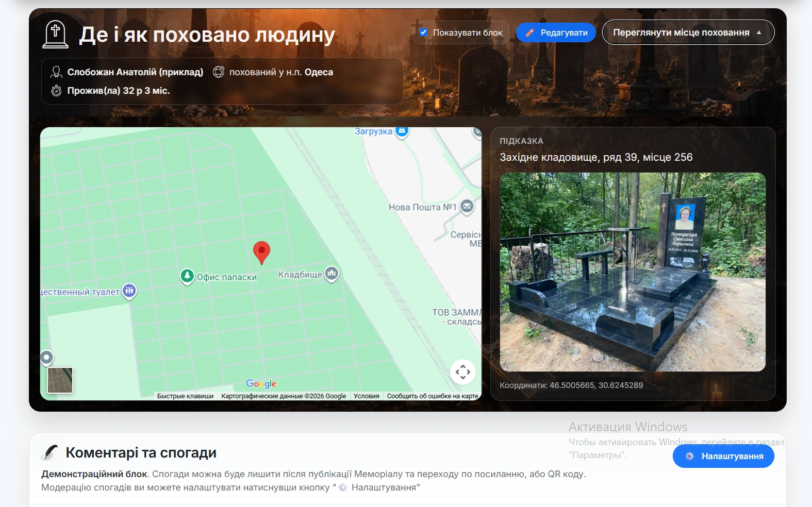Click the 'Офіс папаски' green map marker

[187, 276]
